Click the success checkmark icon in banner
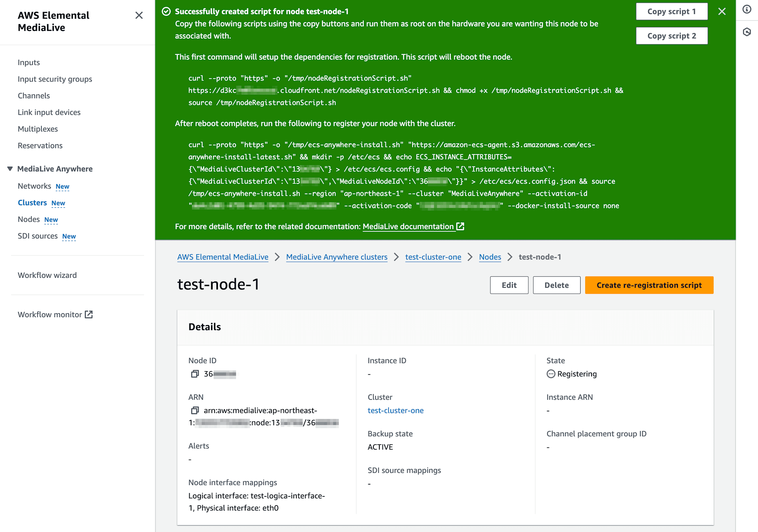This screenshot has width=758, height=532. point(166,11)
